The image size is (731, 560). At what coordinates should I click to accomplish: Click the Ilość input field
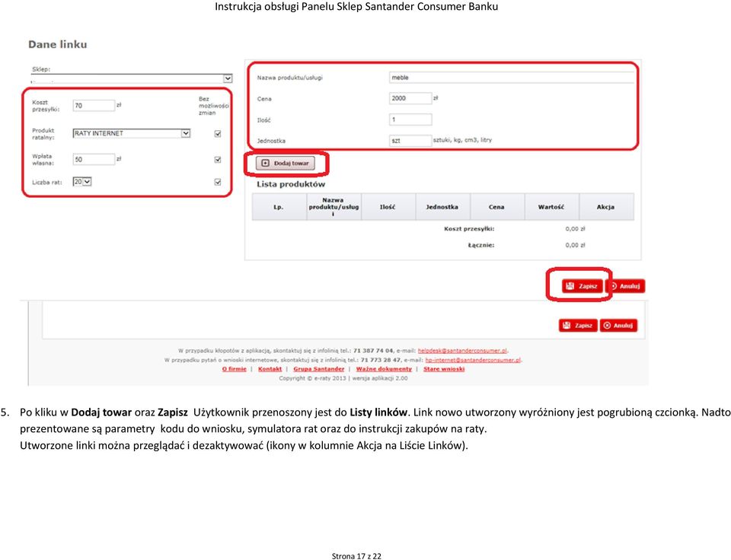click(x=410, y=119)
